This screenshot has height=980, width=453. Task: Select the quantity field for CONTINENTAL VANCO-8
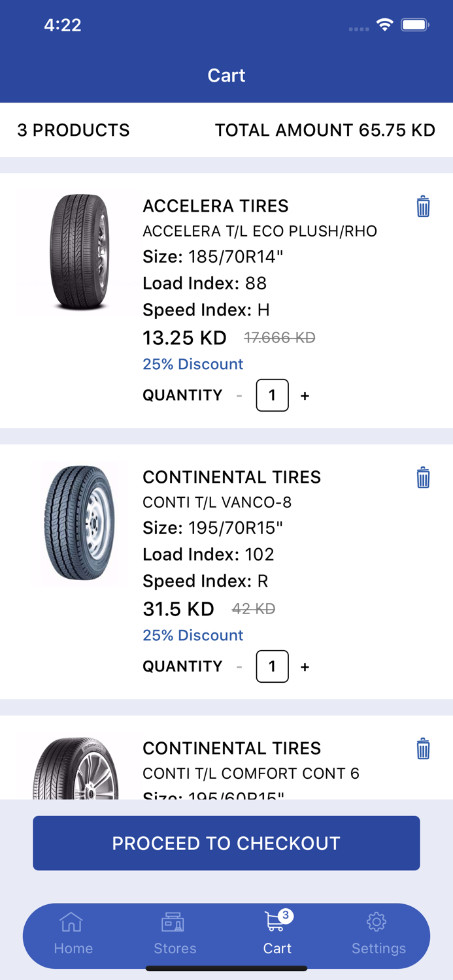pyautogui.click(x=272, y=666)
